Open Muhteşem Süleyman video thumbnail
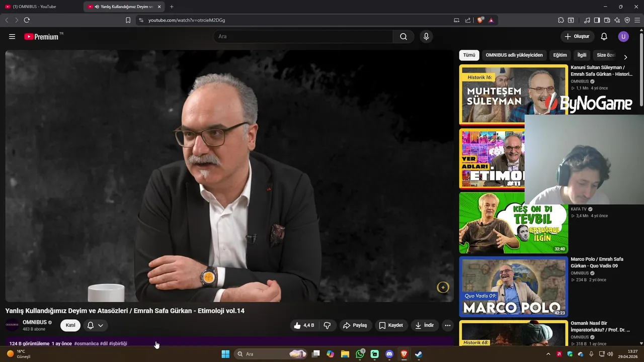 coord(513,95)
